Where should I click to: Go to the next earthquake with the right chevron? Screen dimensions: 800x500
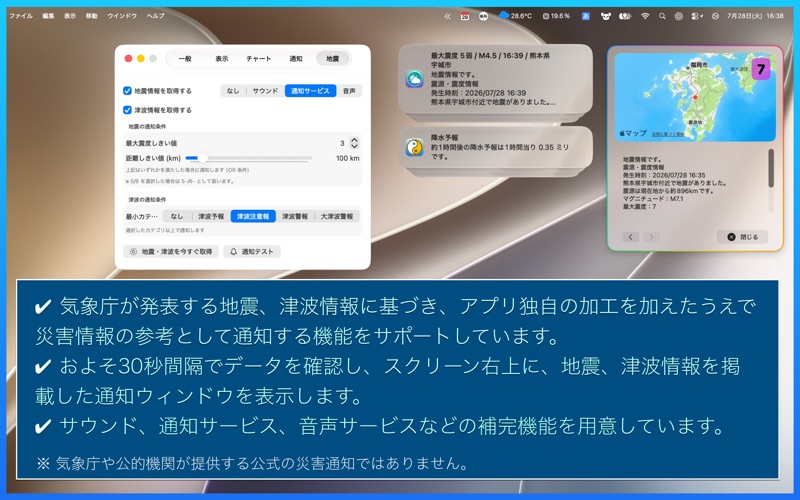point(651,237)
